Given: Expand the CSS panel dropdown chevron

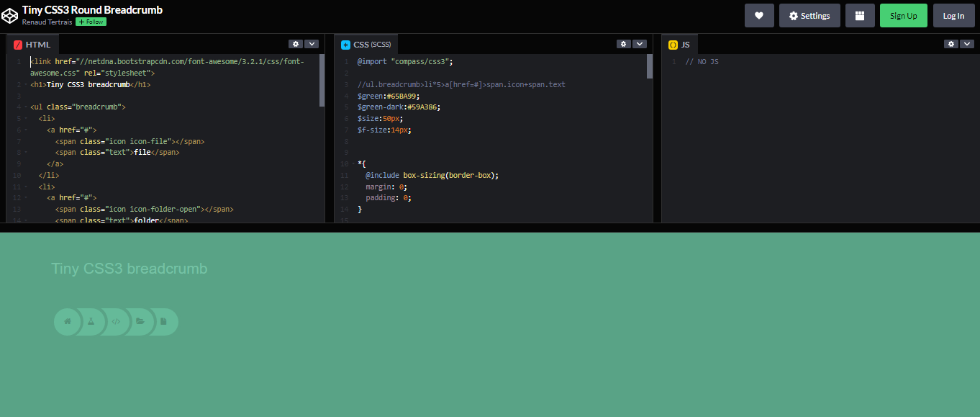Looking at the screenshot, I should click(x=640, y=43).
